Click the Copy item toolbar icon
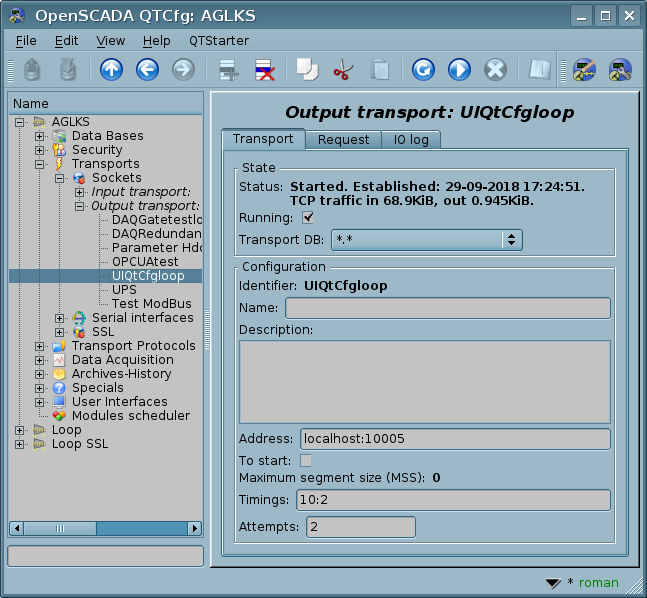Screen dimensions: 647x598 click(x=307, y=69)
